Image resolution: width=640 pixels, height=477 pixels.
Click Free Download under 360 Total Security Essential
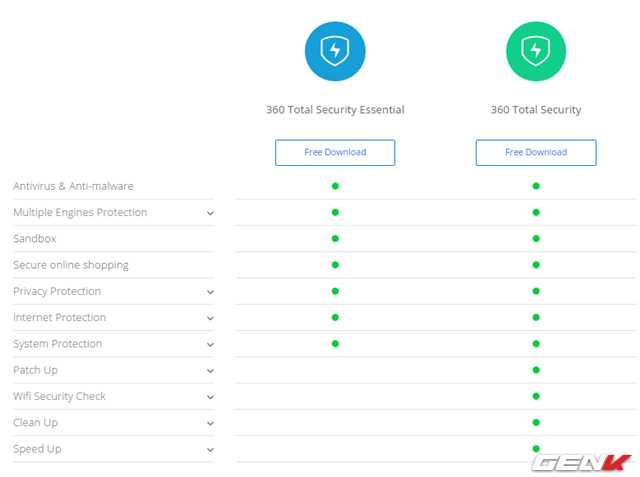[x=335, y=152]
